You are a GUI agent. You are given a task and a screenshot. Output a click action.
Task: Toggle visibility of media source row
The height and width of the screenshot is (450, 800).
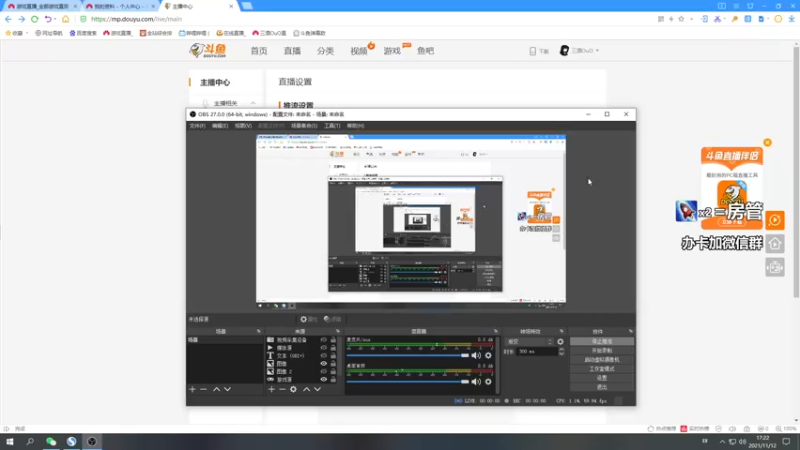(x=323, y=347)
